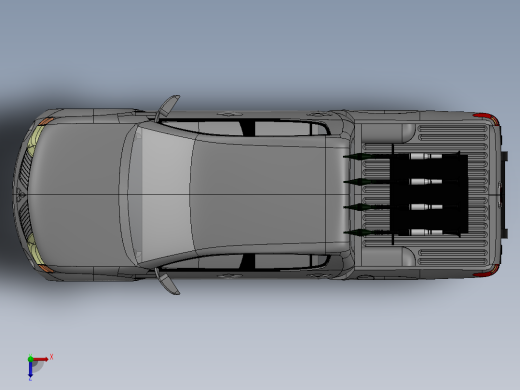Screen dimensions: 520x390
Task: Click the green Y axis origin ball of the triad
Action: pos(30,359)
